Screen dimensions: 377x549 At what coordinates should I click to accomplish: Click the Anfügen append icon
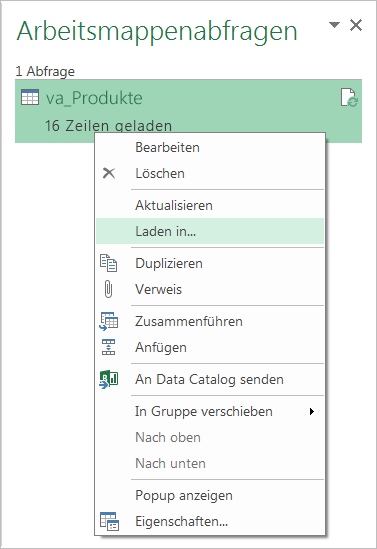(x=109, y=347)
